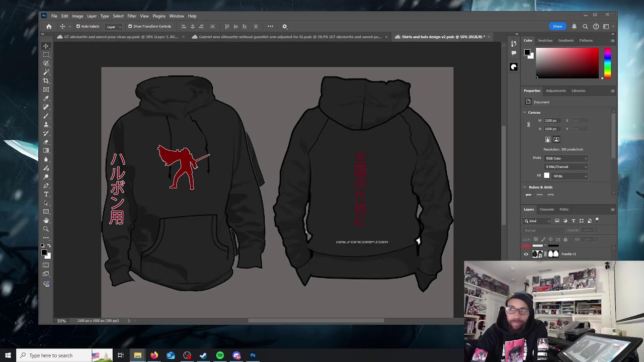Open the Help question mark icon
This screenshot has height=362, width=644.
click(x=596, y=26)
